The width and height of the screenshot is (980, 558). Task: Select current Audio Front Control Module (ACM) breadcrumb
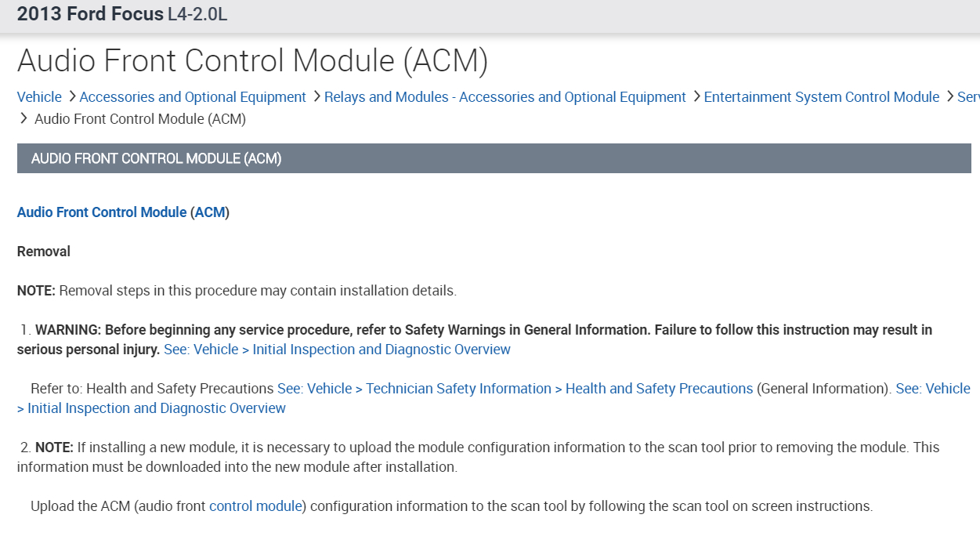click(140, 119)
